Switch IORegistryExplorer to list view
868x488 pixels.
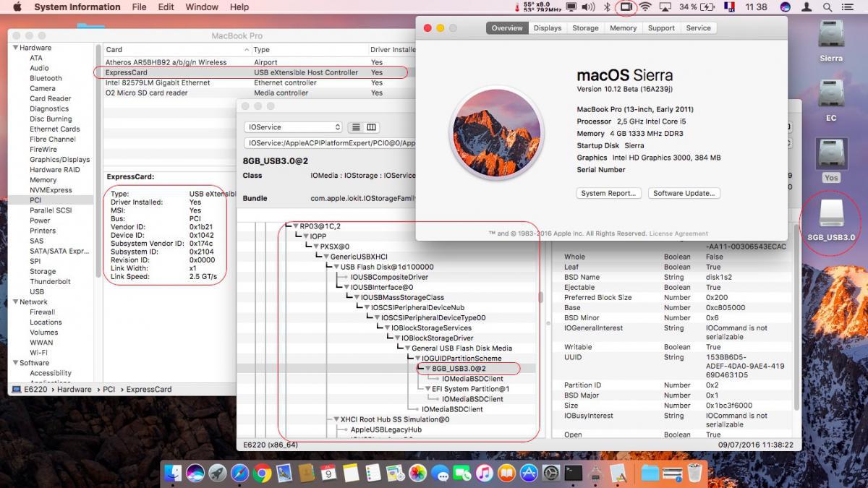coord(356,127)
